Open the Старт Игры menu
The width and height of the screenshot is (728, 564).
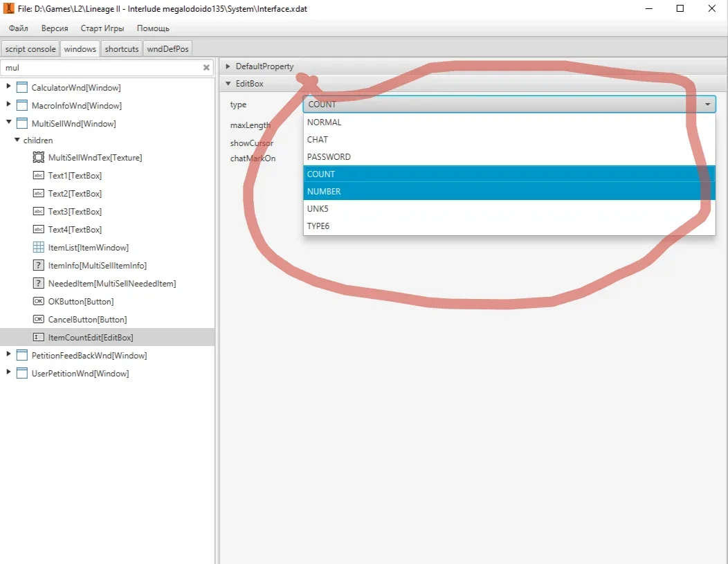[x=102, y=28]
